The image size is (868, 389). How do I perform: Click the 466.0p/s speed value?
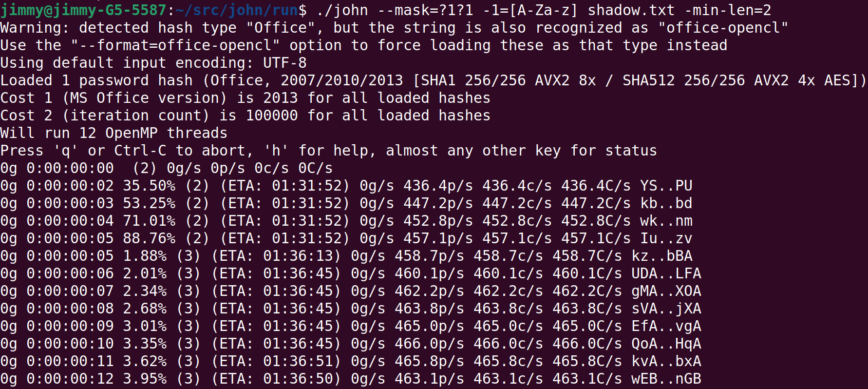pos(430,344)
